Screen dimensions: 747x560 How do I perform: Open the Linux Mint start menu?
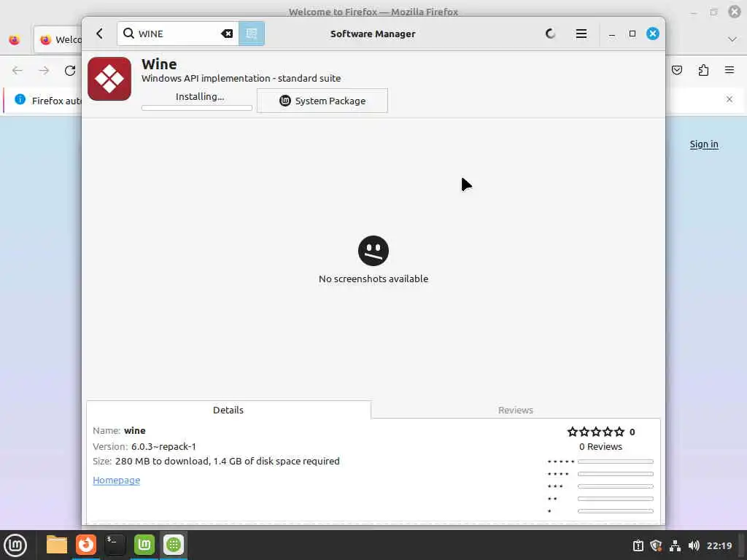[15, 545]
